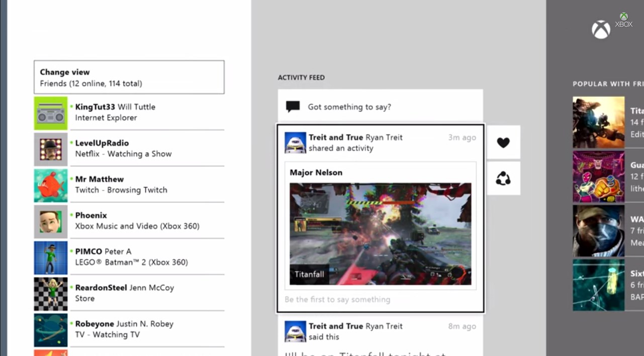The width and height of the screenshot is (644, 356).
Task: Like the shared activity with heart
Action: click(x=503, y=142)
